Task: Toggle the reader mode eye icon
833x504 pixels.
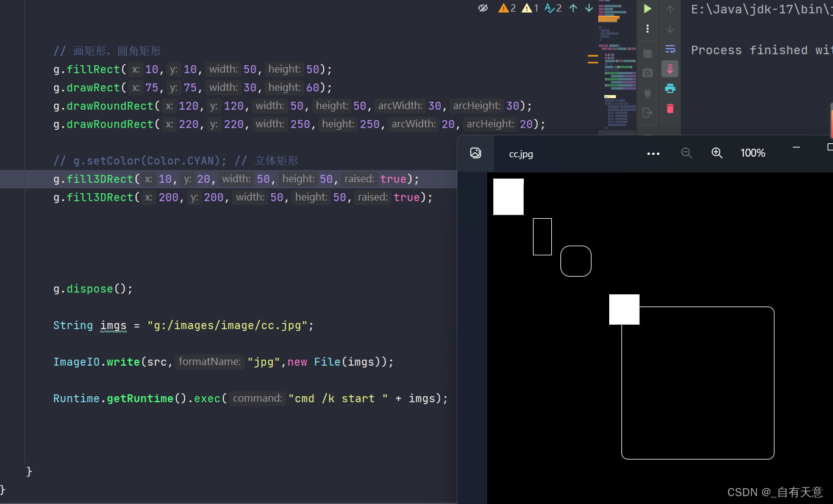Action: tap(483, 8)
